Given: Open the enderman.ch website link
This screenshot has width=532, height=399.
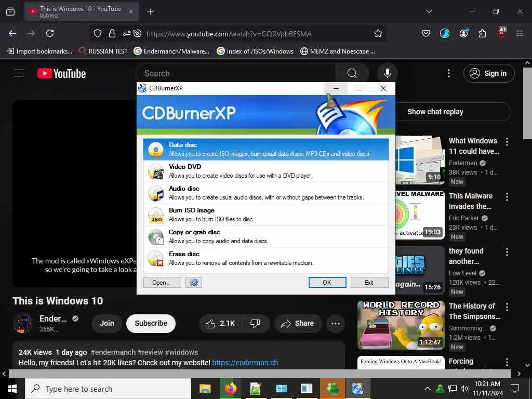Looking at the screenshot, I should [245, 363].
